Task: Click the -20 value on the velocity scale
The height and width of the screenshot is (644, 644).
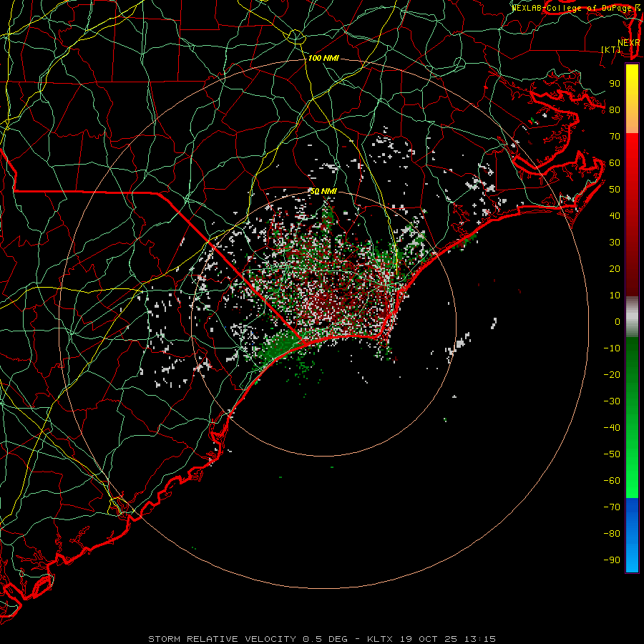Action: [x=612, y=375]
